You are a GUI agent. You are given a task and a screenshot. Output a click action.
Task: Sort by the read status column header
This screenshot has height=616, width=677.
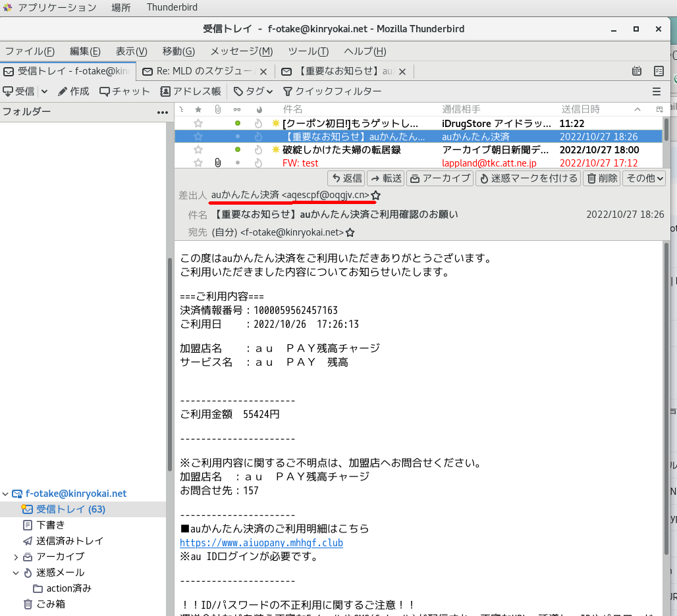pyautogui.click(x=237, y=109)
